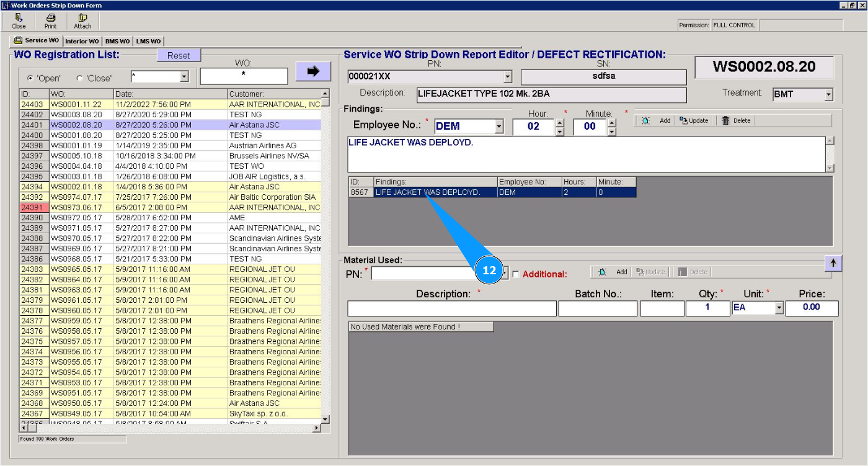Click the Attach toolbar icon
The height and width of the screenshot is (466, 868).
[82, 18]
